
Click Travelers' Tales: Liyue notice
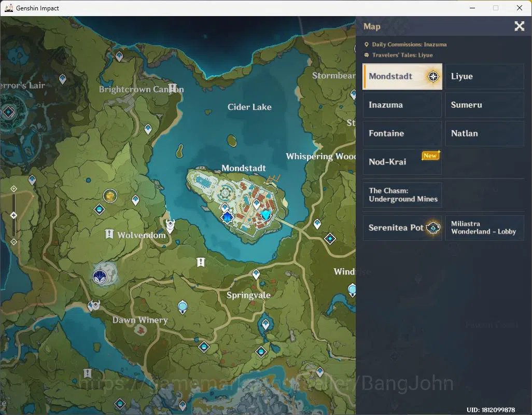click(x=399, y=55)
